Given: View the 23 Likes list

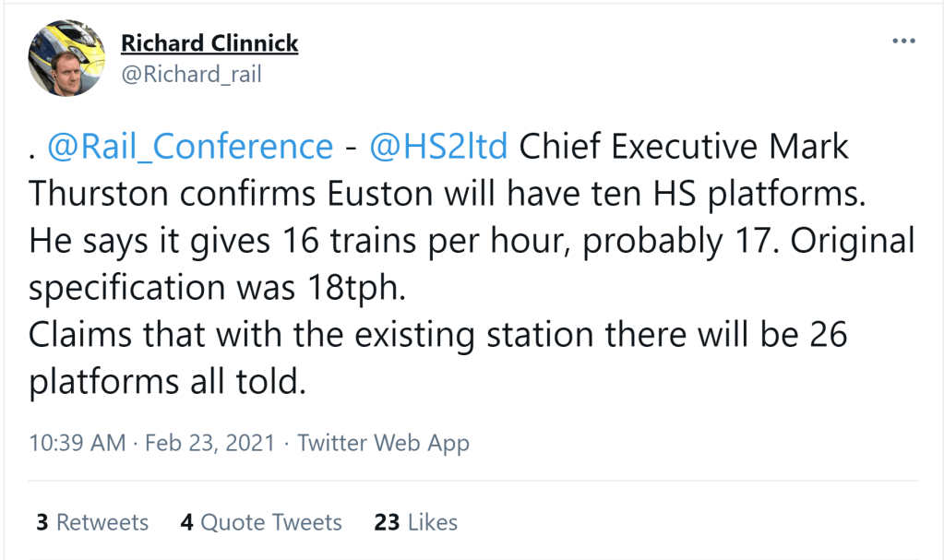Looking at the screenshot, I should point(415,522).
